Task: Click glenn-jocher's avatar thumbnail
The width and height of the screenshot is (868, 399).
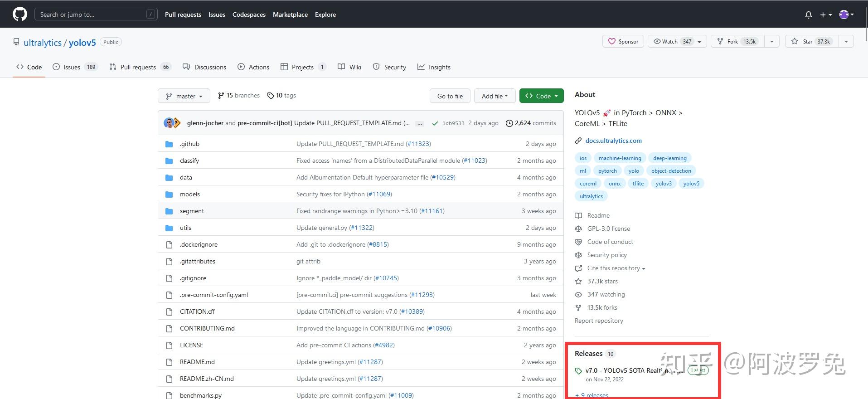Action: click(169, 123)
